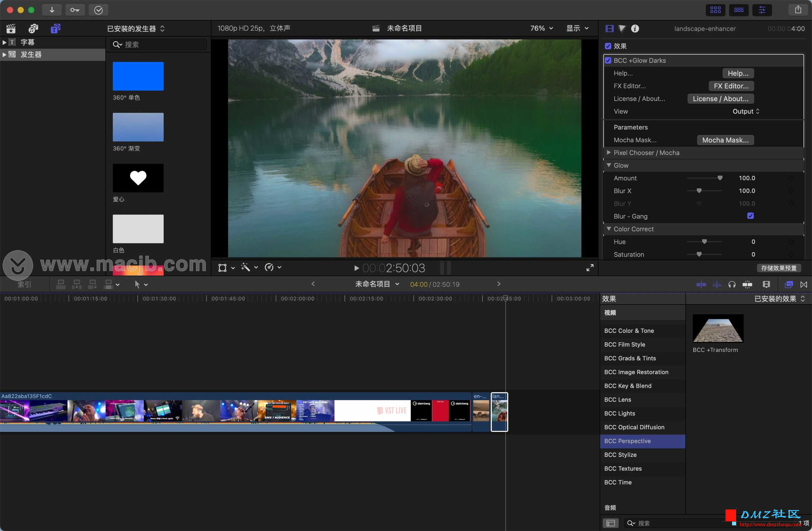Uncheck the Blur - Gang checkbox
The width and height of the screenshot is (812, 531).
click(x=750, y=216)
